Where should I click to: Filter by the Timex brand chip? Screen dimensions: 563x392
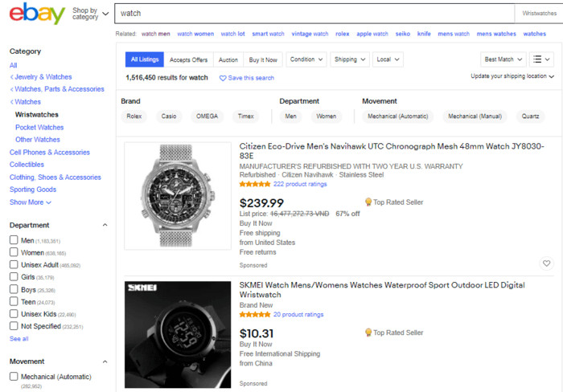pyautogui.click(x=246, y=116)
